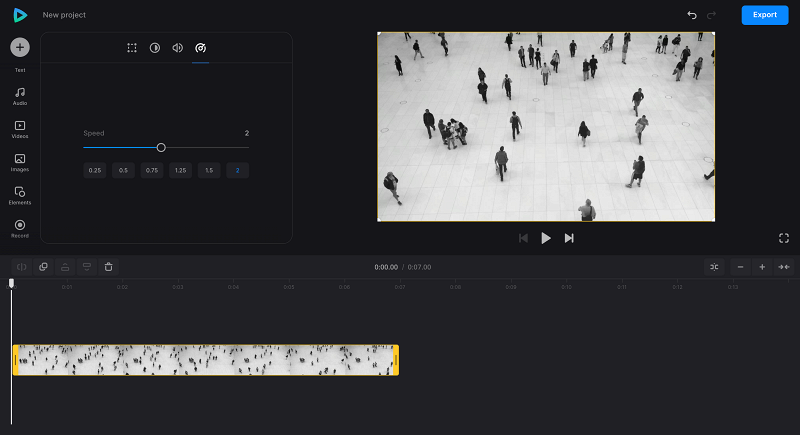This screenshot has height=435, width=800.
Task: Select the 2x speed preset
Action: coord(237,170)
